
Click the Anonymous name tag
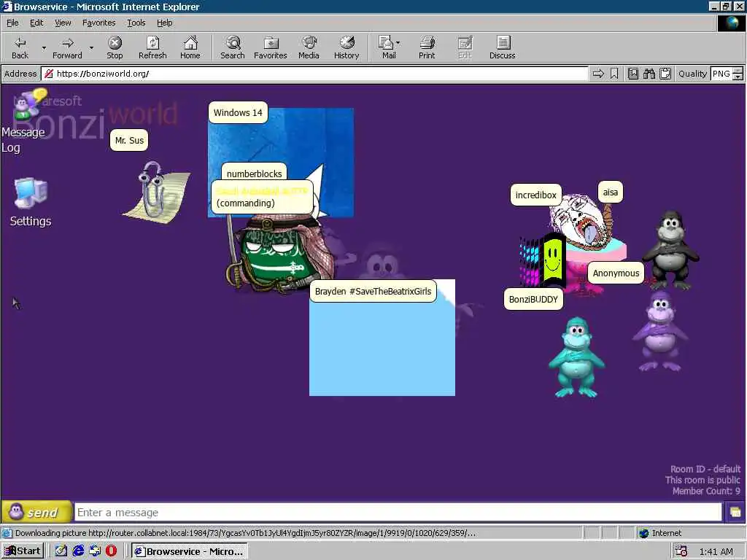(616, 273)
